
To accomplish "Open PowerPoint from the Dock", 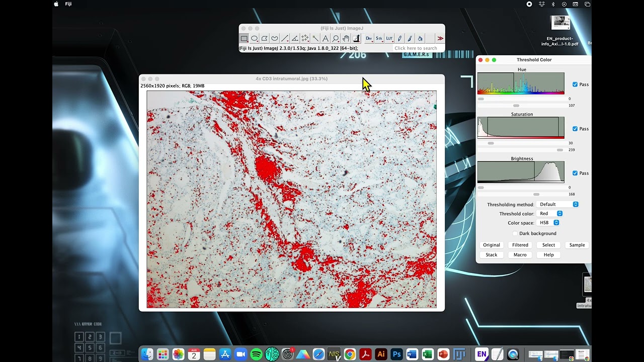I will pyautogui.click(x=443, y=354).
